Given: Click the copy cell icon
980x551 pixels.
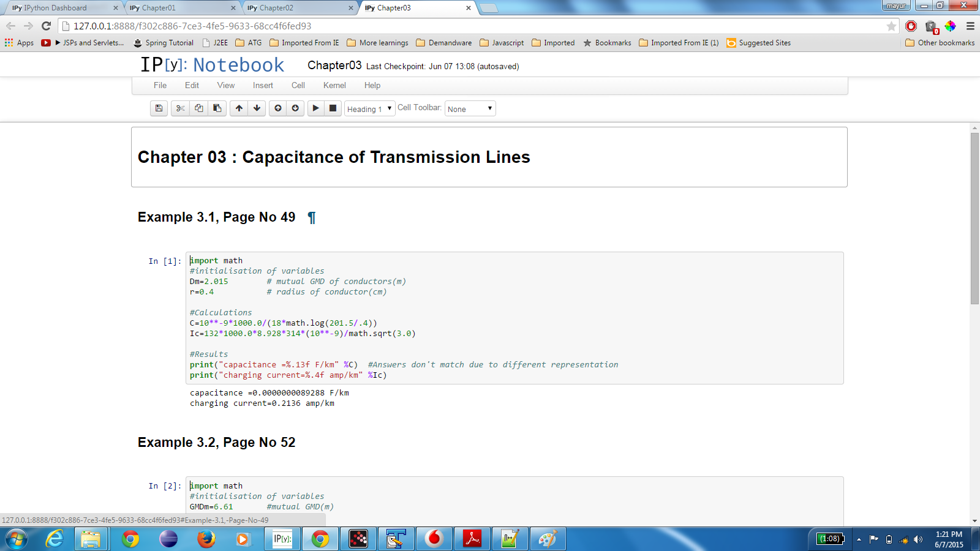Looking at the screenshot, I should [199, 108].
